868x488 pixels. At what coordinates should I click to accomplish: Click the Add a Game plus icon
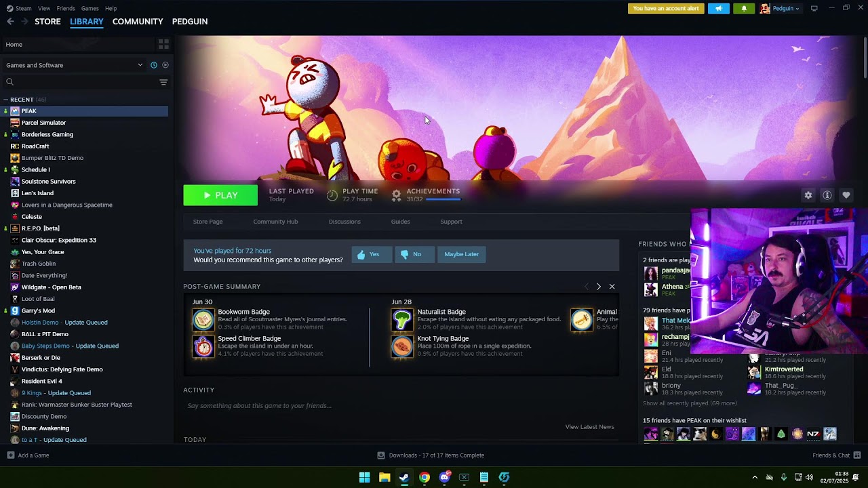(x=10, y=455)
